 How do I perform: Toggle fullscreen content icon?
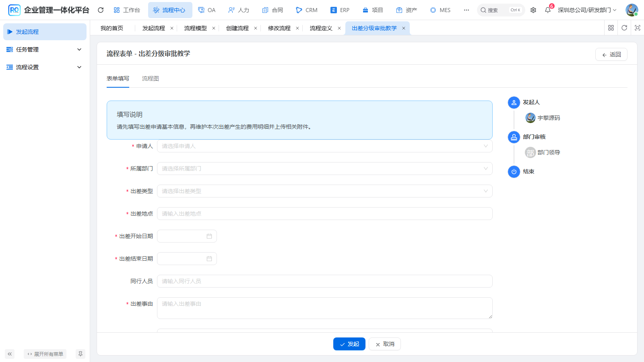pos(638,28)
